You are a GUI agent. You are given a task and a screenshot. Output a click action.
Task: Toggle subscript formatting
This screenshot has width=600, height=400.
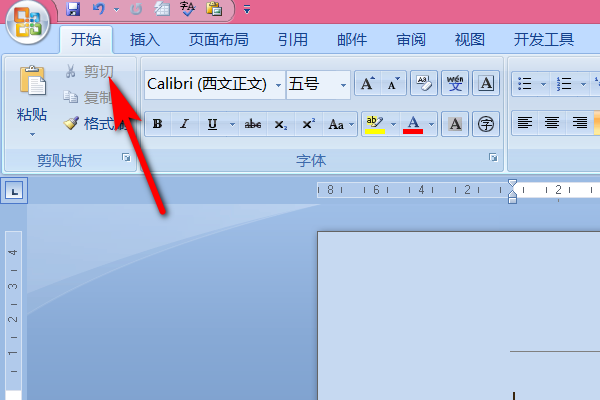280,124
